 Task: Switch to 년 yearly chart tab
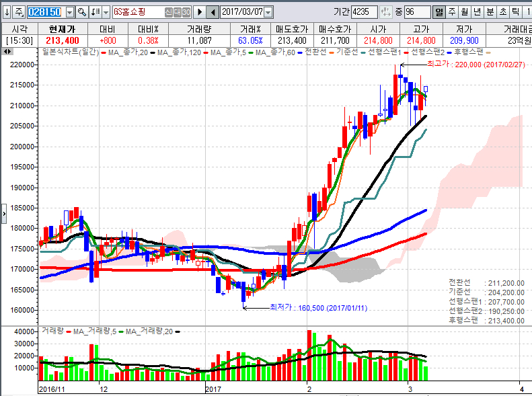(477, 12)
